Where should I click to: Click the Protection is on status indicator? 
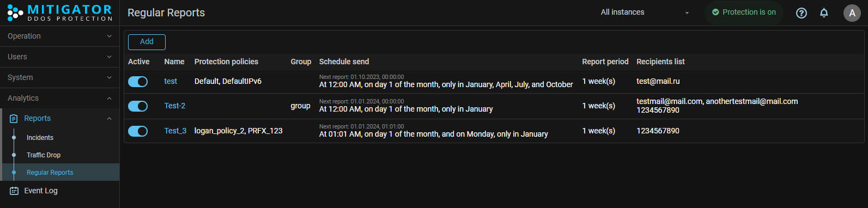tap(744, 12)
